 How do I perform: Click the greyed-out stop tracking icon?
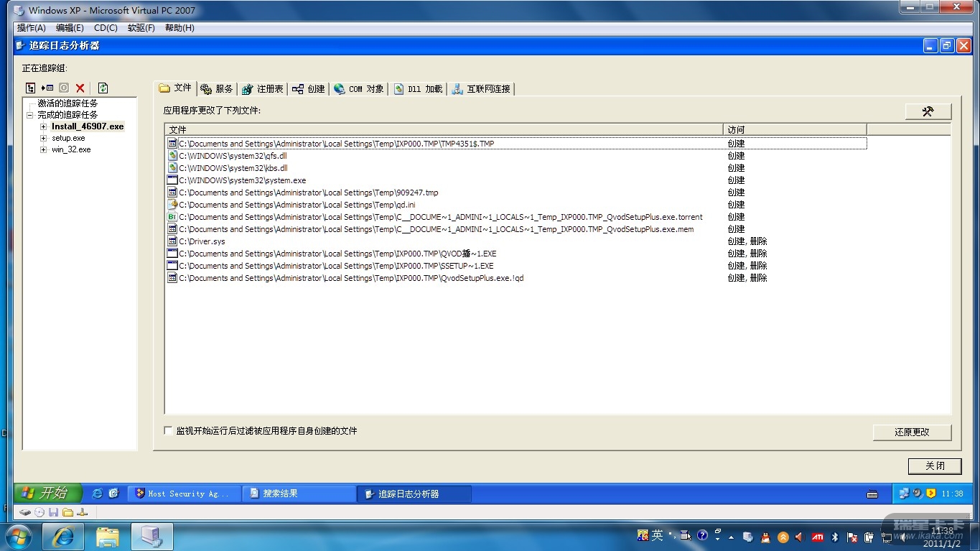point(64,88)
